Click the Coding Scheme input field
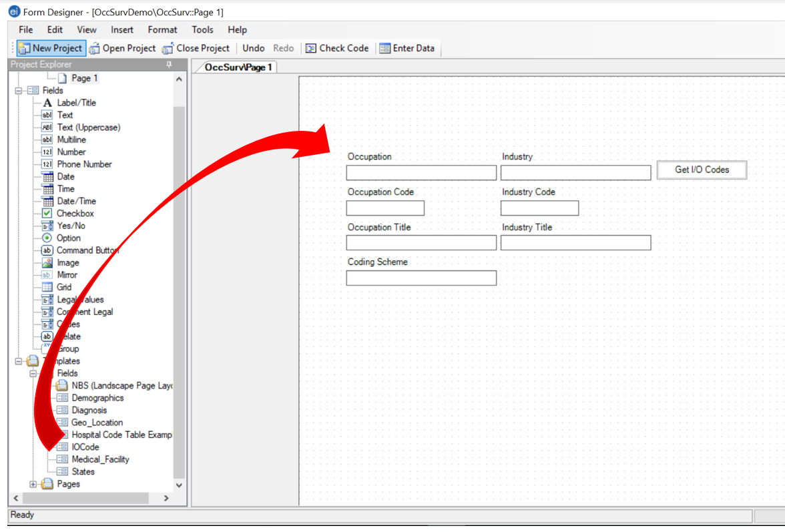785x532 pixels. pos(421,278)
